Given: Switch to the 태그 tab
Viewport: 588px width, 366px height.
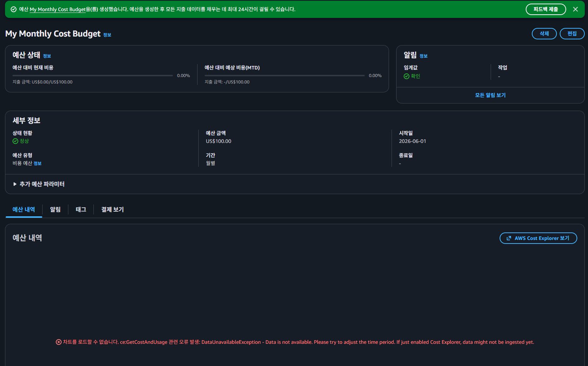Looking at the screenshot, I should pos(81,210).
